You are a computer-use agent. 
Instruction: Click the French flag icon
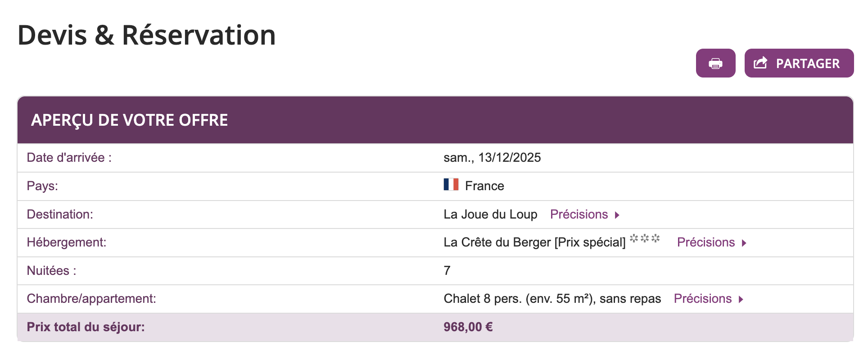pyautogui.click(x=451, y=185)
